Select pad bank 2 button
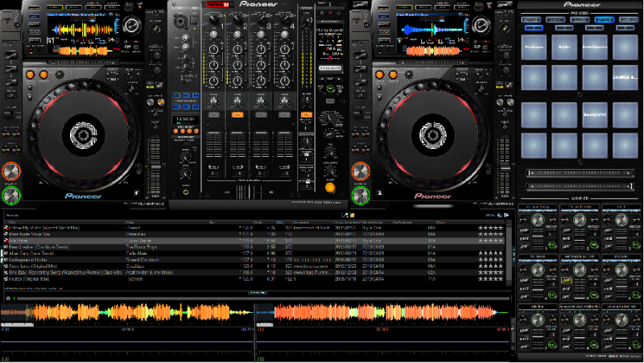The image size is (644, 363). pos(564,27)
